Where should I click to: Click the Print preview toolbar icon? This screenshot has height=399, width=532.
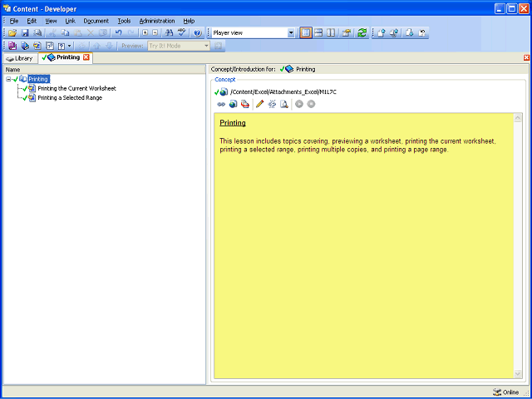pos(37,33)
